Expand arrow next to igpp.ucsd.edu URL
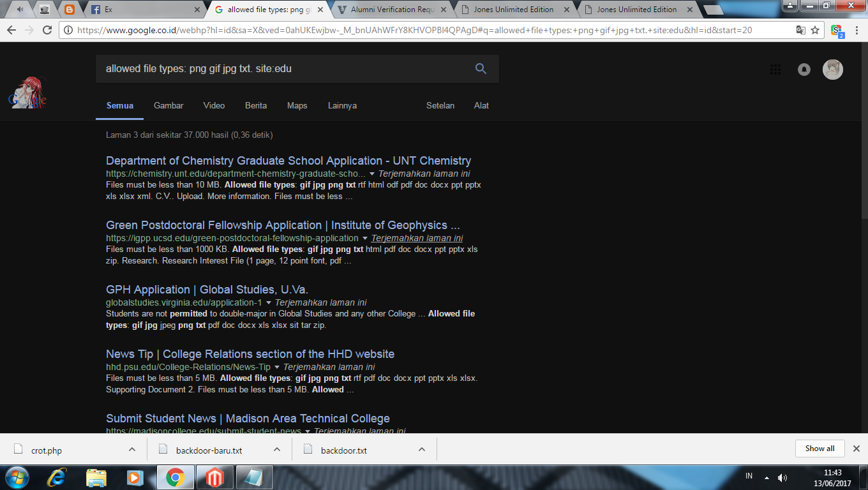Viewport: 868px width, 490px height. [x=365, y=238]
